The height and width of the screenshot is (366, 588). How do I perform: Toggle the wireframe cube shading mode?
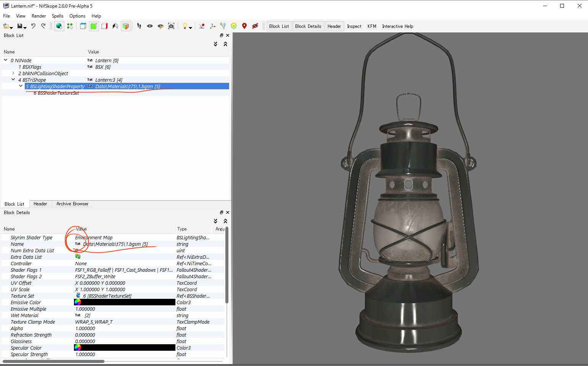pyautogui.click(x=83, y=26)
